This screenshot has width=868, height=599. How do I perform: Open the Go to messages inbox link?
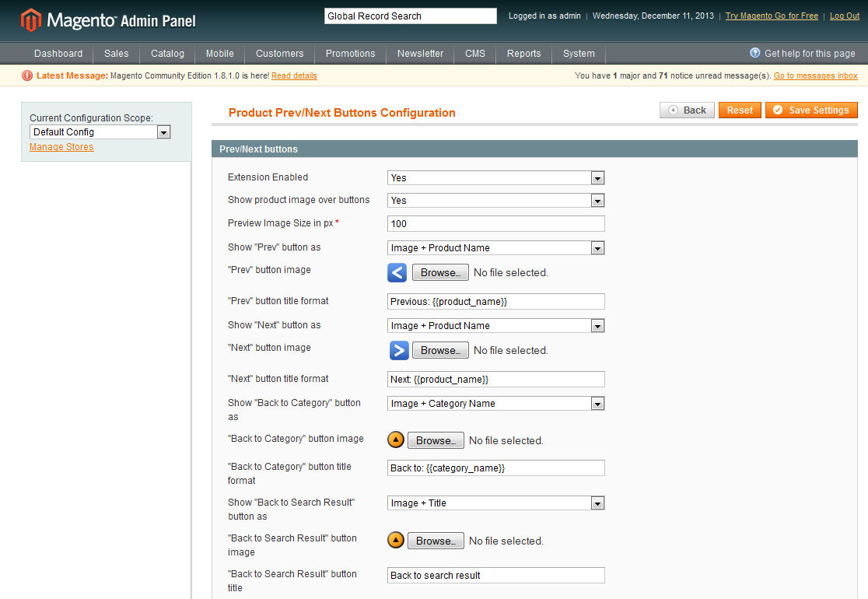[x=815, y=75]
